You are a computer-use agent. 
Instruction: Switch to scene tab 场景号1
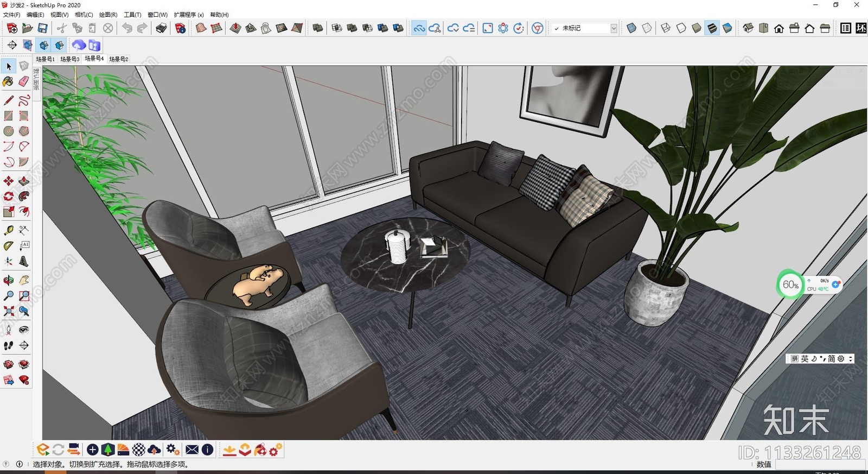pyautogui.click(x=45, y=59)
